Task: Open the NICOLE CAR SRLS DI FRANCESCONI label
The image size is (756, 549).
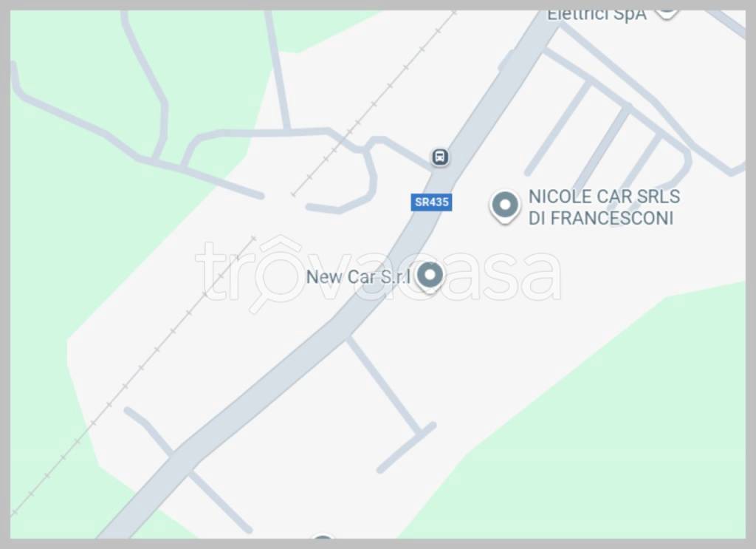Action: point(604,208)
